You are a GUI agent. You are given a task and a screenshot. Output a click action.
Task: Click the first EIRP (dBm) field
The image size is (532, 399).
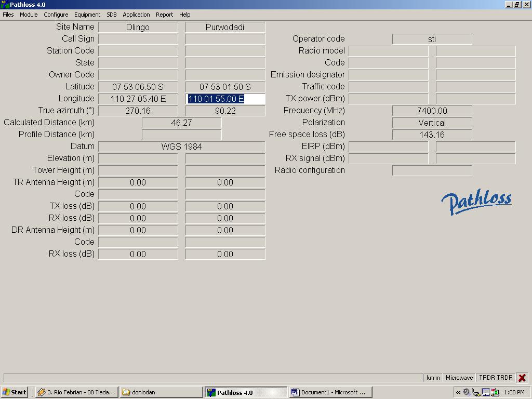(389, 147)
